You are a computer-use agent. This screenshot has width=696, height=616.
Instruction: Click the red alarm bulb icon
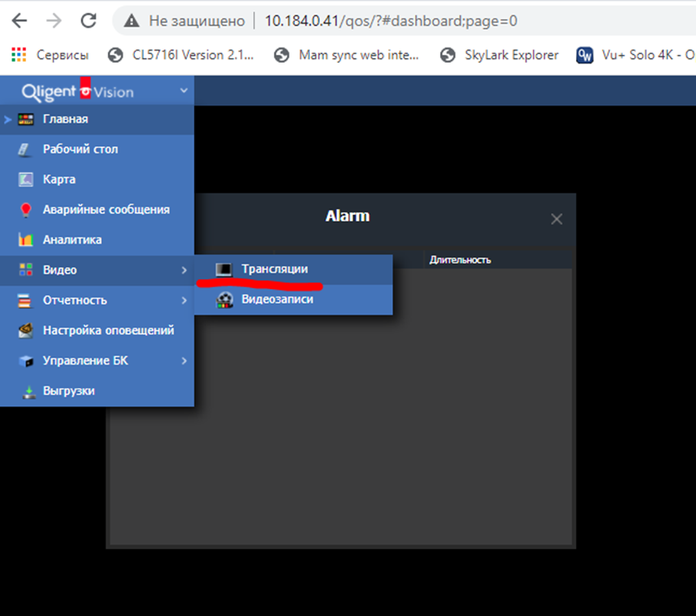pos(26,210)
